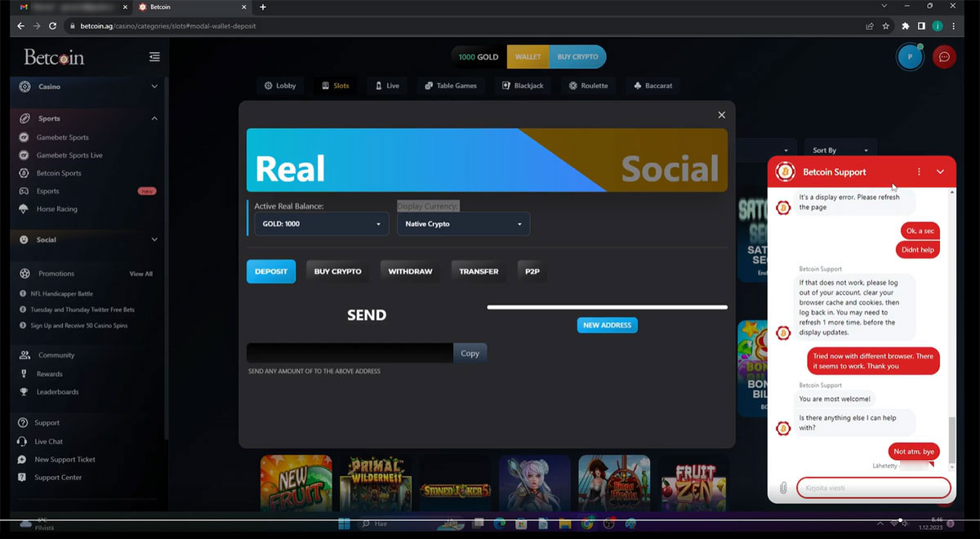Select DEPOSIT wallet tab

[271, 271]
